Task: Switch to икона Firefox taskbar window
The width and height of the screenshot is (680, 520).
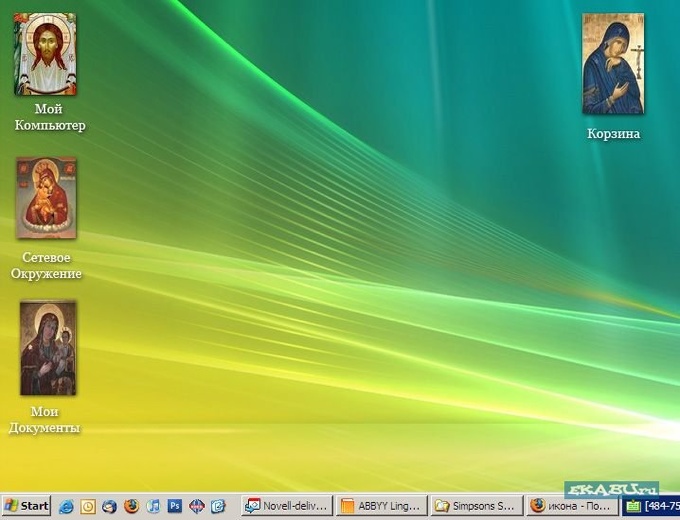Action: [x=570, y=506]
